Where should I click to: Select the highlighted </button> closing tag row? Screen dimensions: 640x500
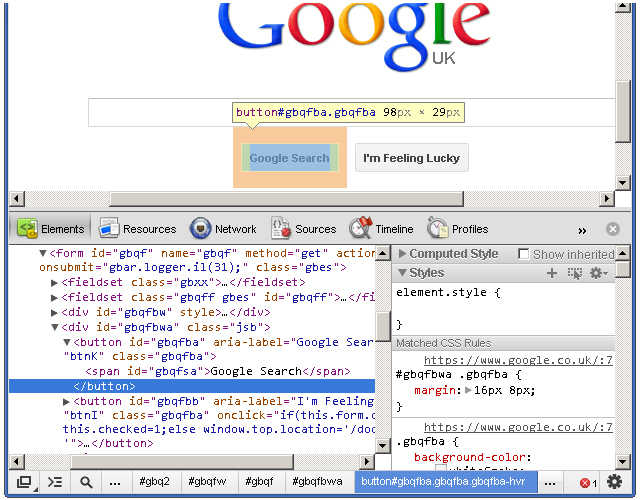point(192,386)
